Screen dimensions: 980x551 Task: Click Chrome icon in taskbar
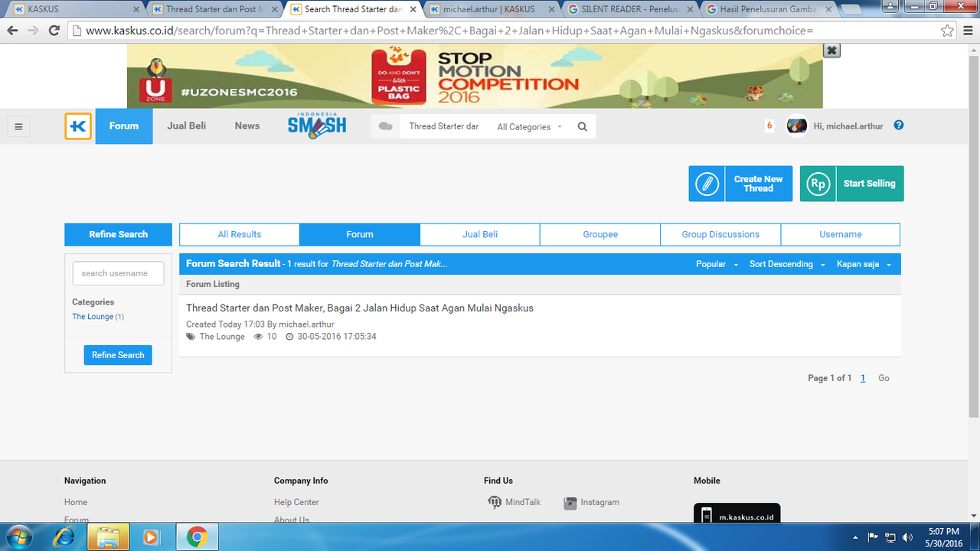197,537
